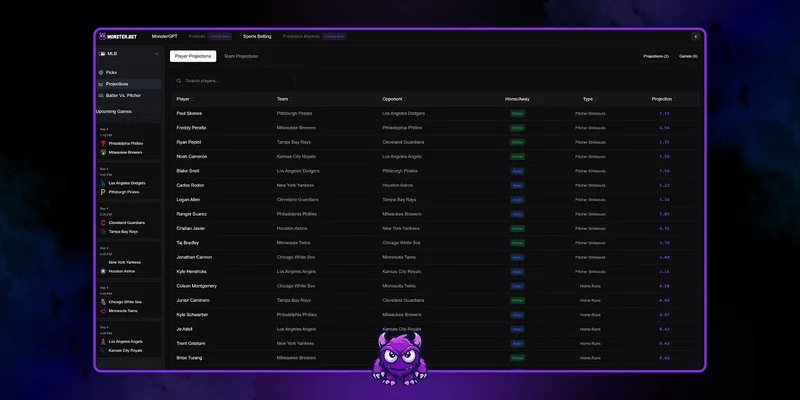
Task: Click the Games (6) button
Action: click(x=688, y=56)
